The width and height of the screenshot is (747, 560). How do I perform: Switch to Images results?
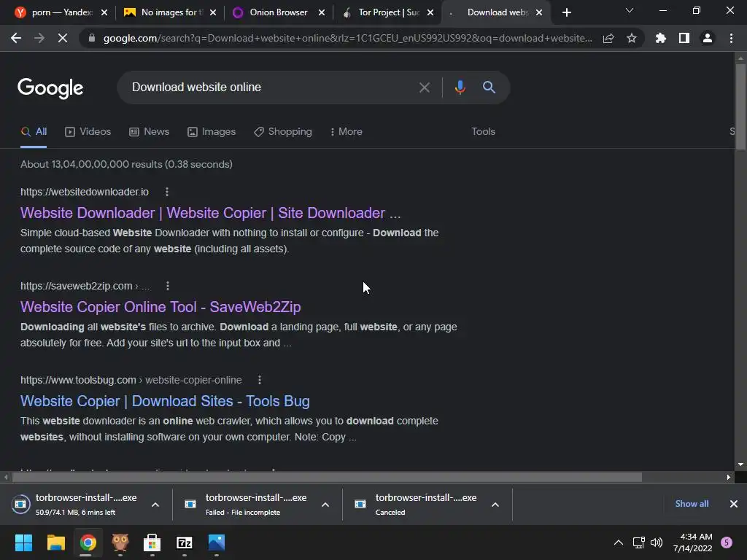click(x=212, y=132)
